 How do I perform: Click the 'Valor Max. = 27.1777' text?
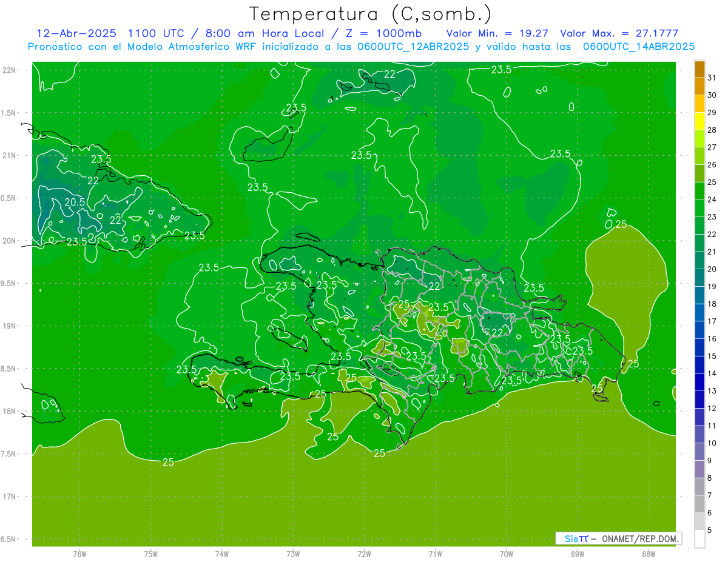(619, 33)
